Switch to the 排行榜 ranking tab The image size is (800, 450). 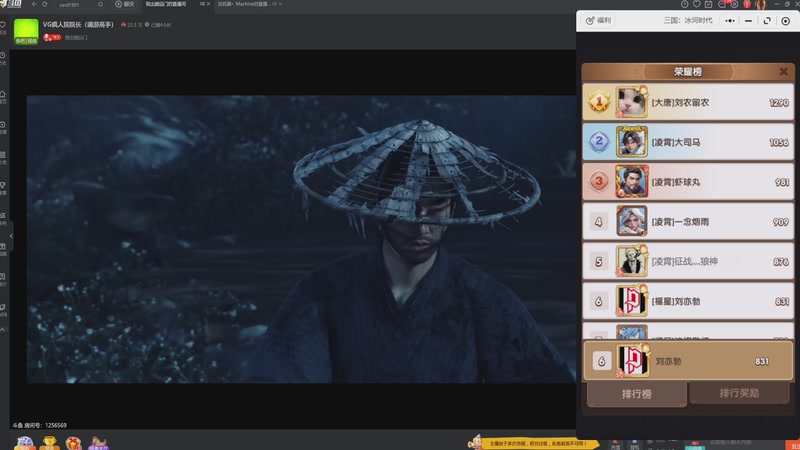tap(636, 394)
